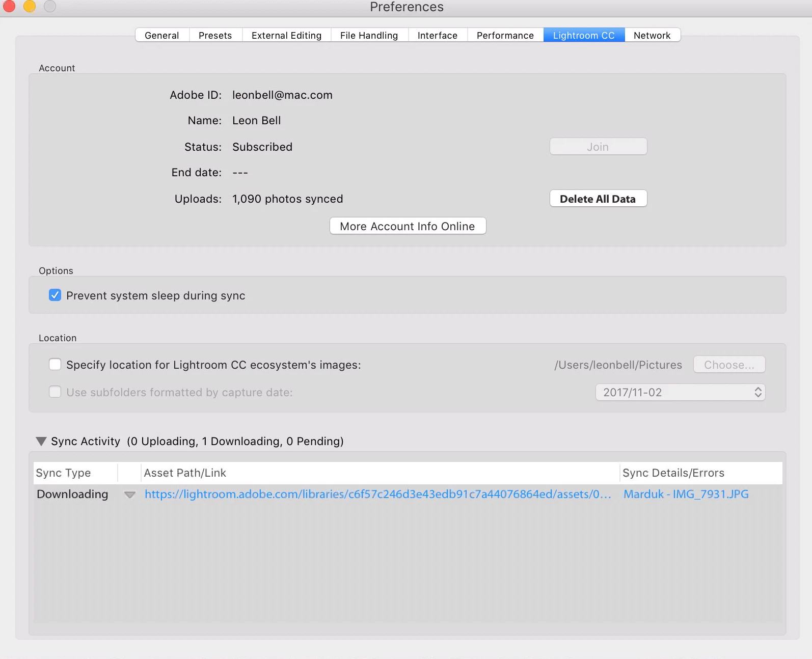The image size is (812, 659).
Task: Click the Choose... location button
Action: [x=729, y=365]
